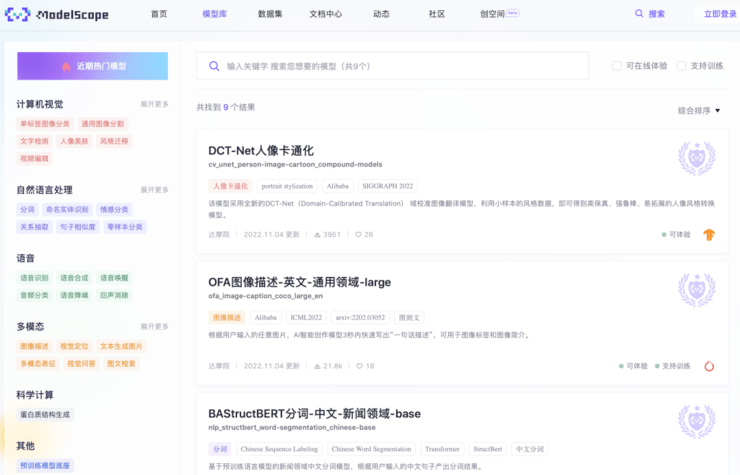Open 动态 in top navigation

pyautogui.click(x=381, y=14)
